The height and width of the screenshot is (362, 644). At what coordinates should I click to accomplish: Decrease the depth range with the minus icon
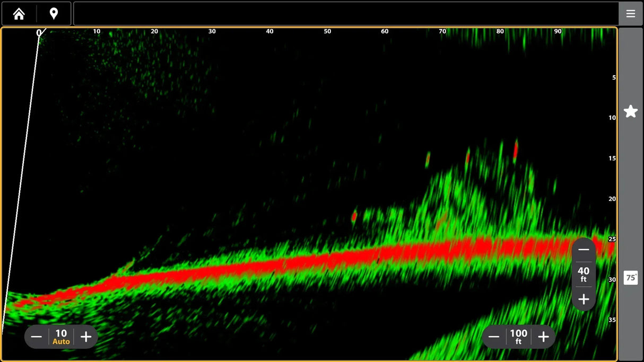pyautogui.click(x=493, y=336)
